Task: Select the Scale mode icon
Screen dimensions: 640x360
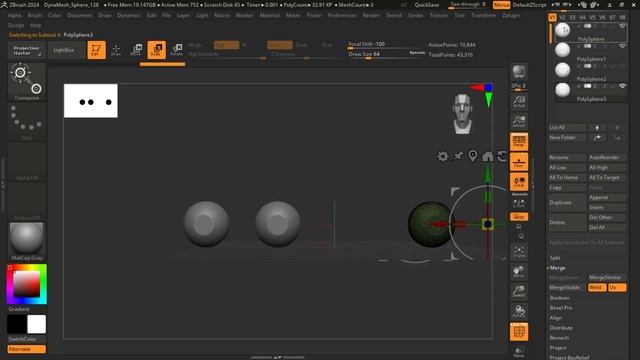Action: click(x=156, y=50)
